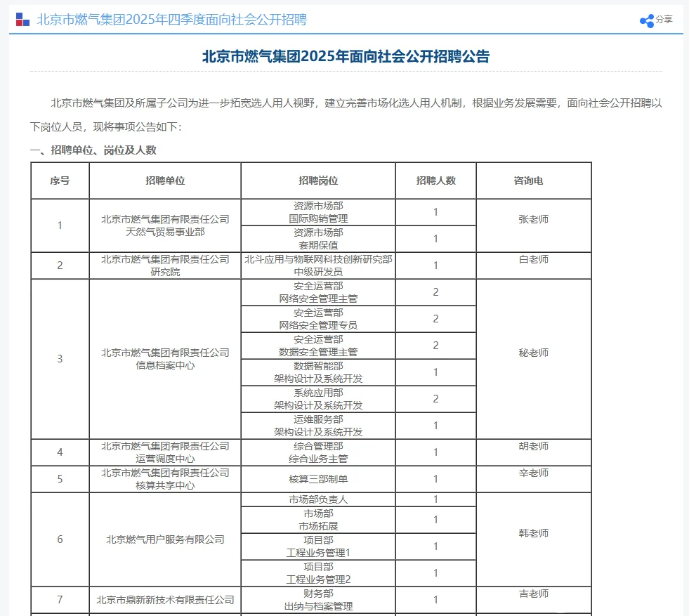Viewport: 689px width, 616px height.
Task: Click the 咨询电 header cell
Action: click(533, 180)
